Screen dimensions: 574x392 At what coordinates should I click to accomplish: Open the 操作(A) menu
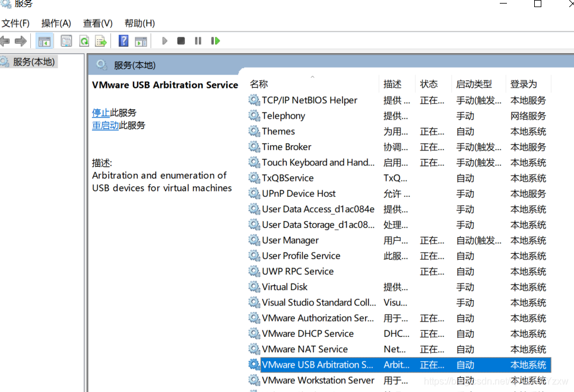tap(56, 23)
